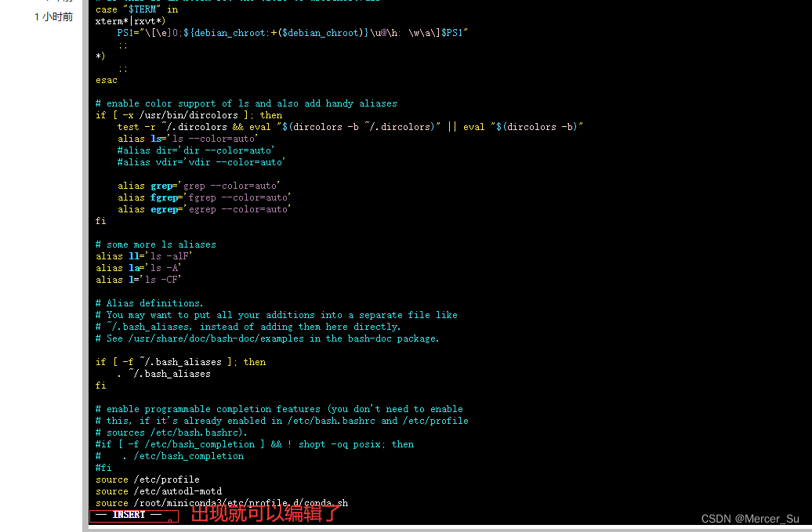
Task: Click '#if [ -f /etc/bash_completion ]' line
Action: (x=254, y=444)
